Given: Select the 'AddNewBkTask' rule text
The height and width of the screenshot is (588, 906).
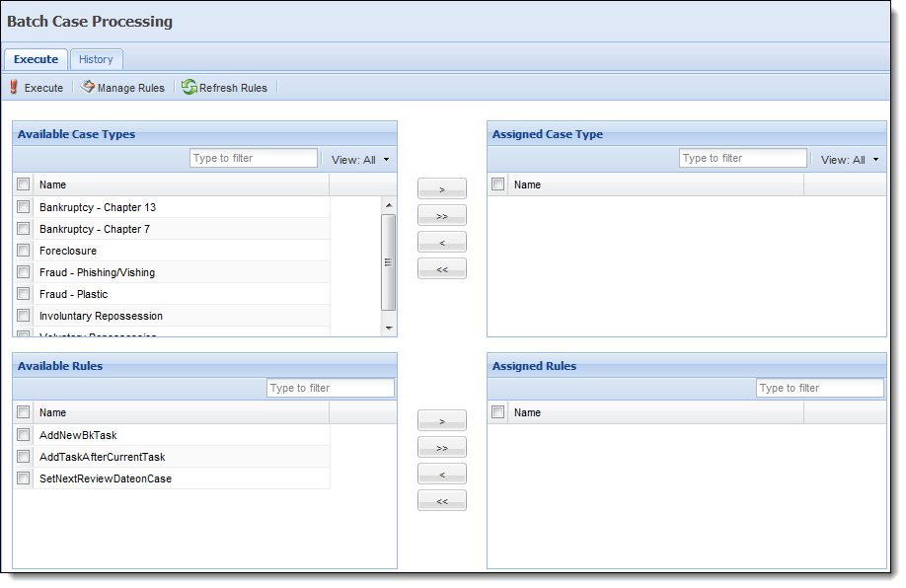Looking at the screenshot, I should pos(78,435).
